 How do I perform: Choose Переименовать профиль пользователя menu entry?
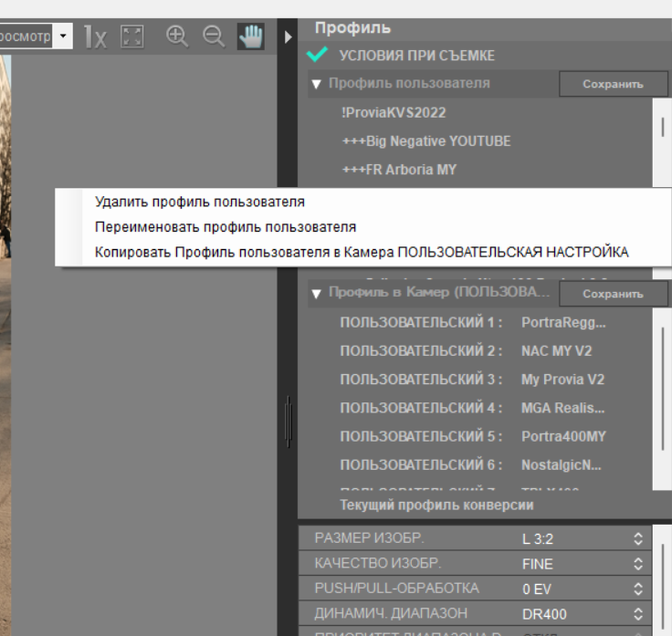coord(226,226)
